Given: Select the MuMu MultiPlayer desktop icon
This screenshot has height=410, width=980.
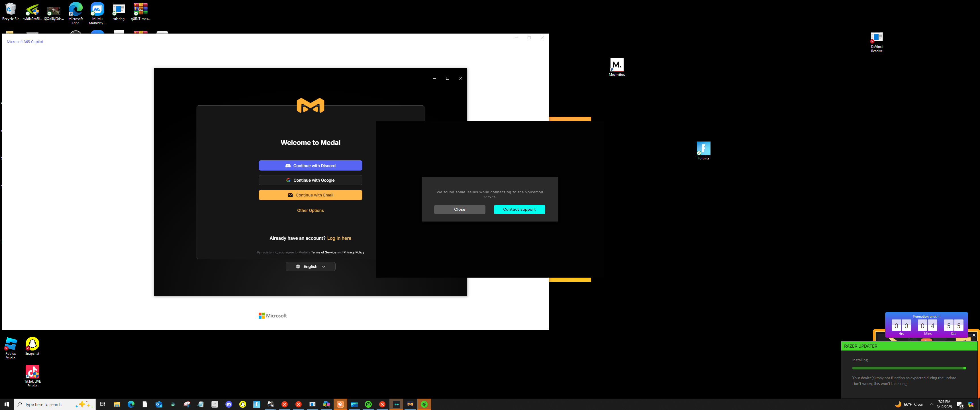Looking at the screenshot, I should point(97,13).
